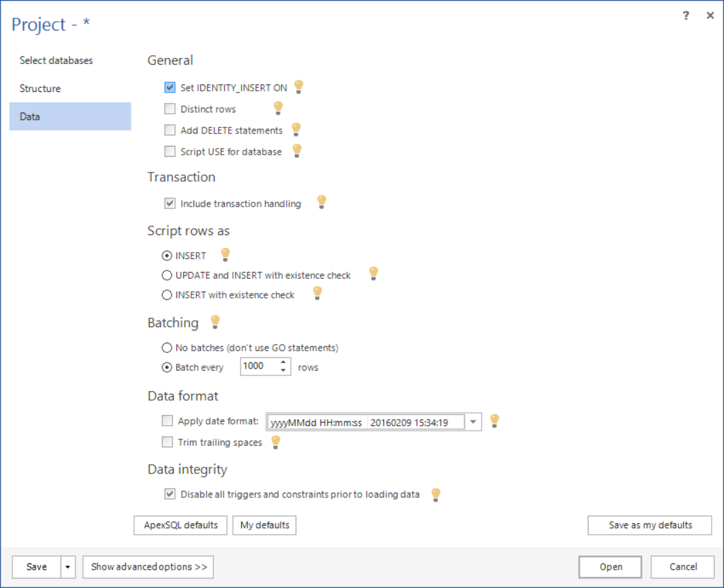Click the hint bulb for Add DELETE statements
This screenshot has height=588, width=724.
pyautogui.click(x=296, y=129)
